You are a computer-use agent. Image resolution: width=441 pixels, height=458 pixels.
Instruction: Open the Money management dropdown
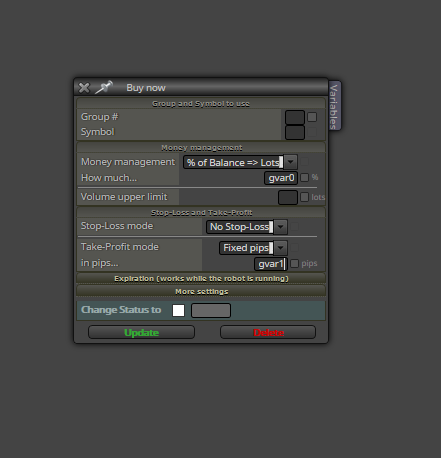coord(290,162)
